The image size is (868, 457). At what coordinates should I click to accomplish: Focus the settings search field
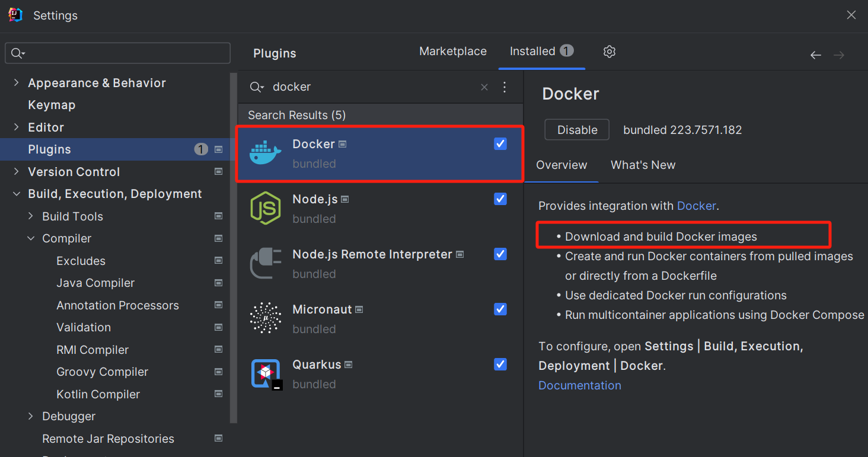117,53
